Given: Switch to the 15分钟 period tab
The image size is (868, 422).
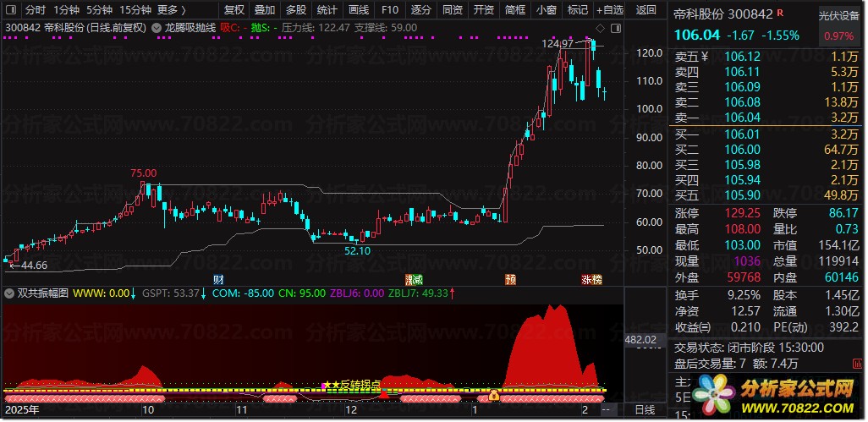Looking at the screenshot, I should (x=135, y=9).
